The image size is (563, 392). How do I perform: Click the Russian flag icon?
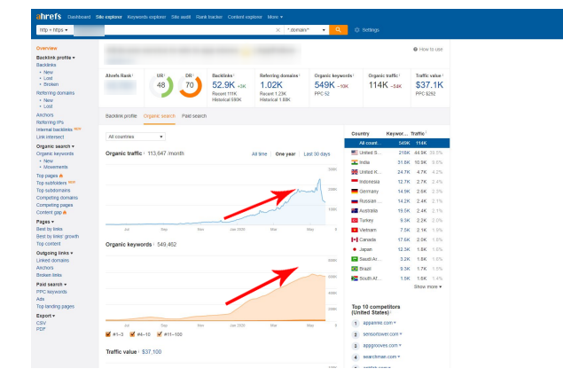point(355,201)
